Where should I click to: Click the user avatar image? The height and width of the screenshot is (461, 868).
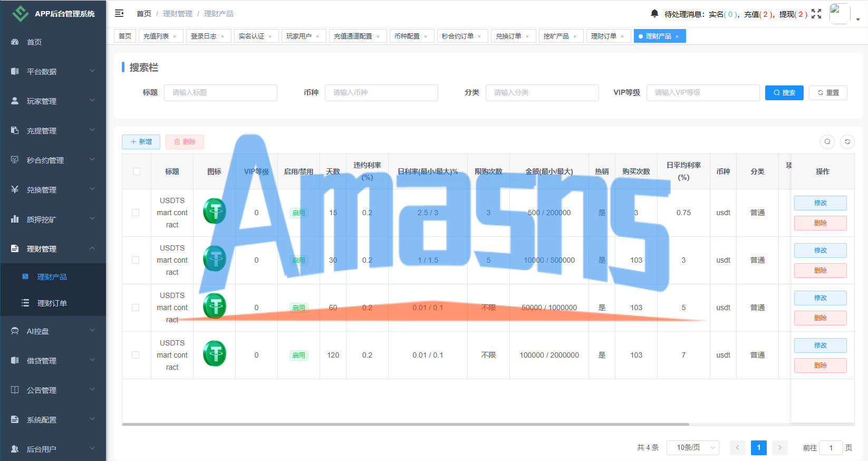(x=840, y=14)
